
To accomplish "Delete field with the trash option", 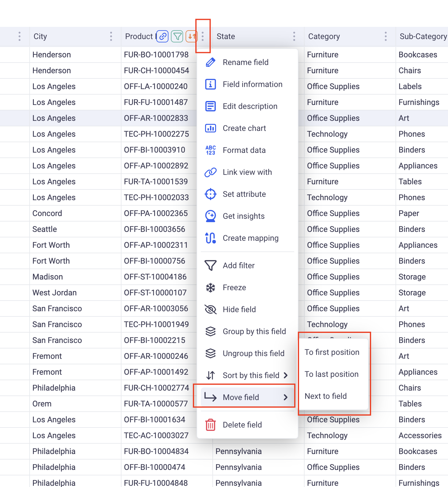I will [242, 425].
